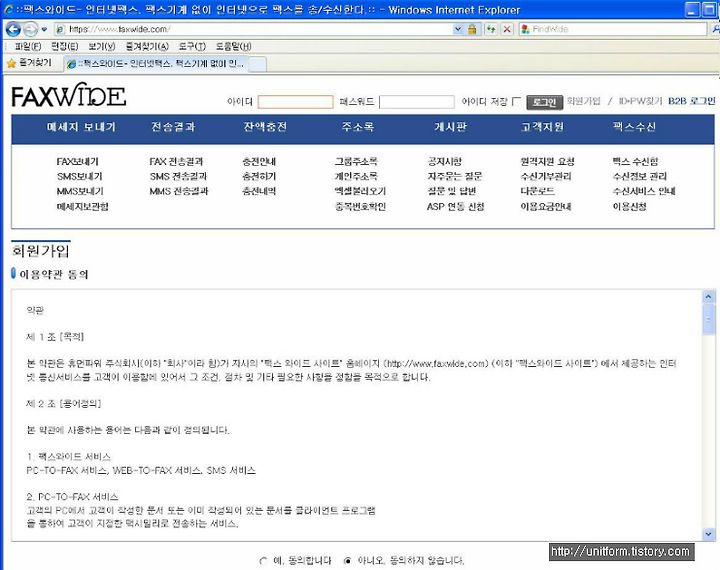
Task: Click the FAXWIDE logo
Action: [69, 95]
